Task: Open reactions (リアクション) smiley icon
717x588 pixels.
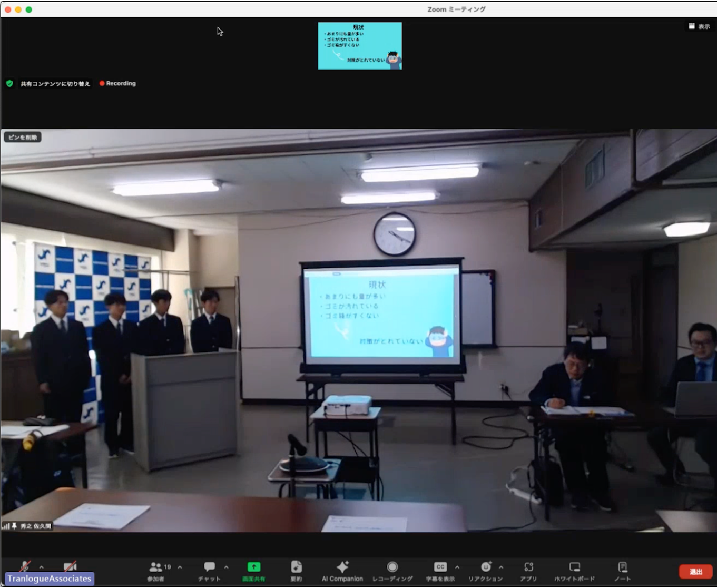Action: coord(486,567)
